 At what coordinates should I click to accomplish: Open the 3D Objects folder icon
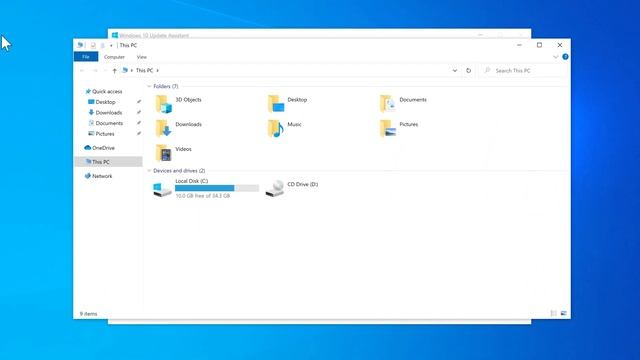click(x=164, y=104)
